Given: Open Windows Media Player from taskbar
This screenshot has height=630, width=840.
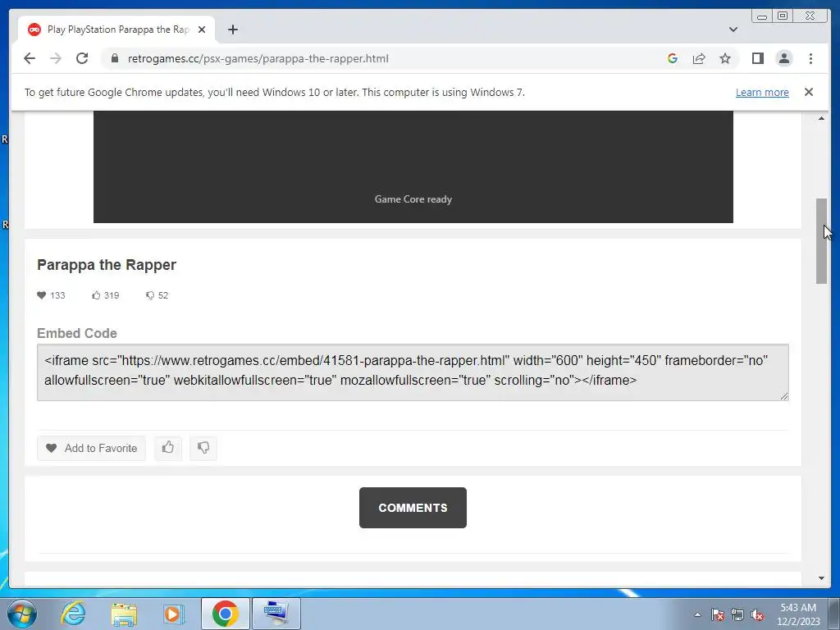Looking at the screenshot, I should [173, 614].
